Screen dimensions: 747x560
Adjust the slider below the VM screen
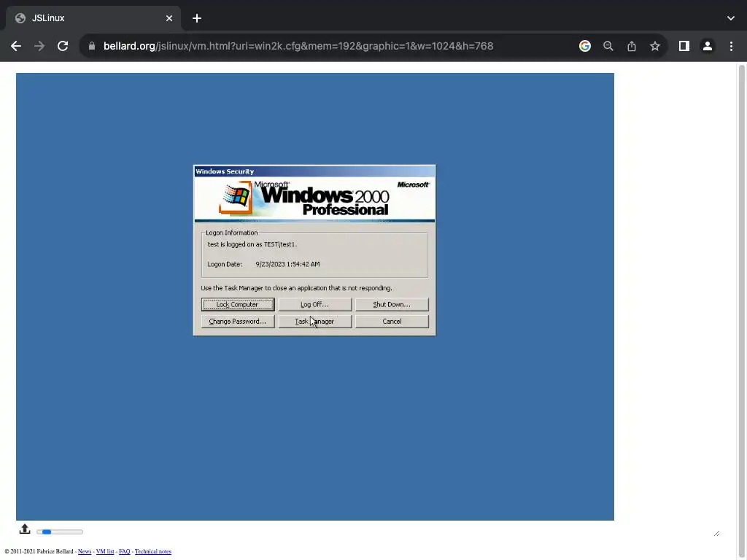[60, 532]
